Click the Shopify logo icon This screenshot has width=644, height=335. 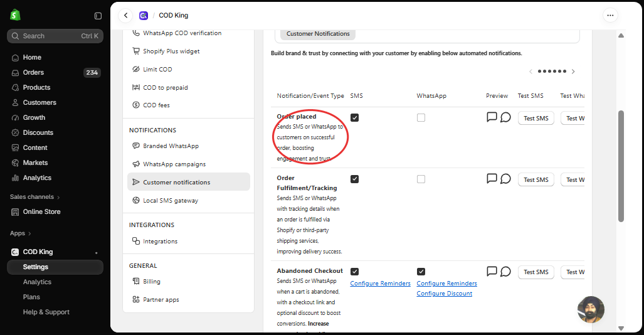pyautogui.click(x=15, y=15)
